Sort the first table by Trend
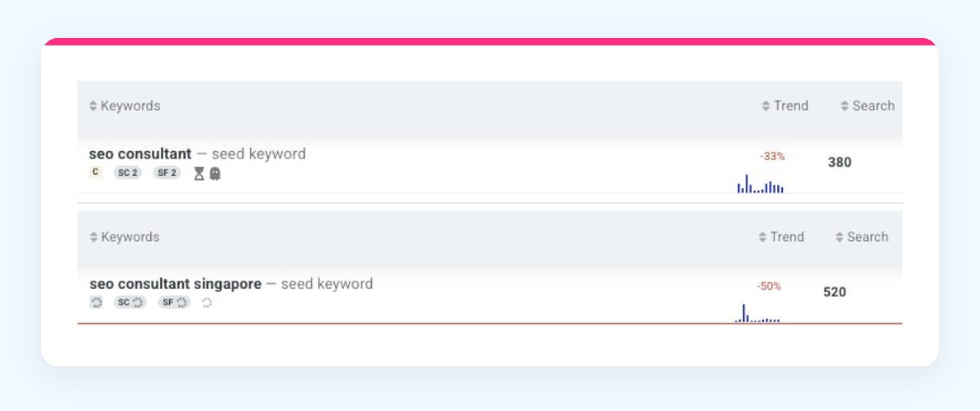 click(x=785, y=106)
